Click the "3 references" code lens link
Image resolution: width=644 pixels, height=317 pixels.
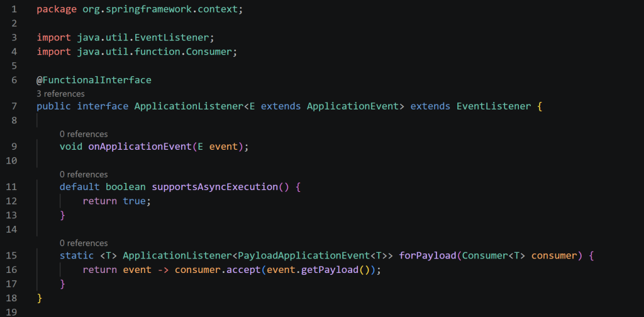click(61, 94)
